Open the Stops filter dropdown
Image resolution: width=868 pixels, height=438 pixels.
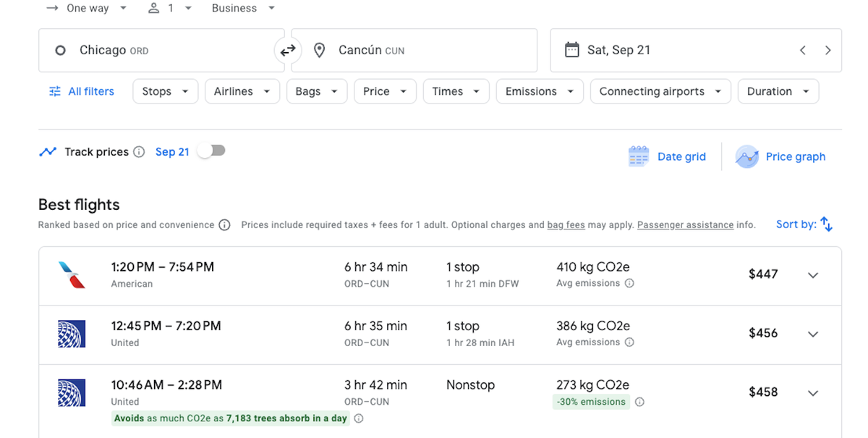165,91
